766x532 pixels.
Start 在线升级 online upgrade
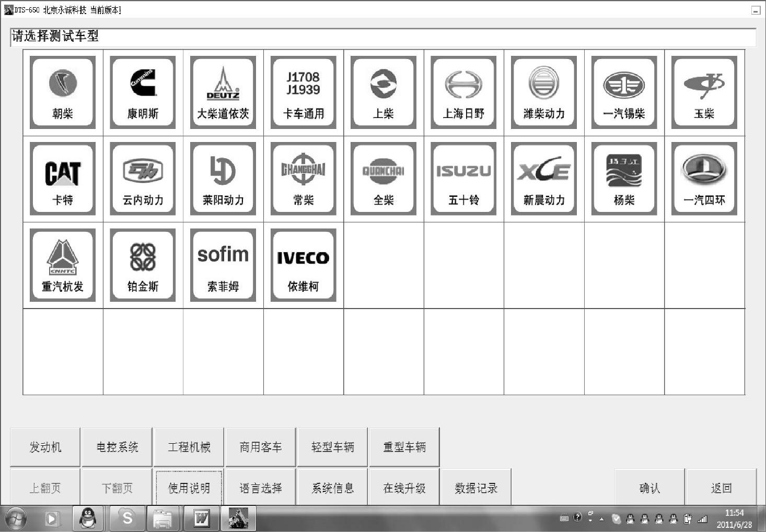pos(404,488)
